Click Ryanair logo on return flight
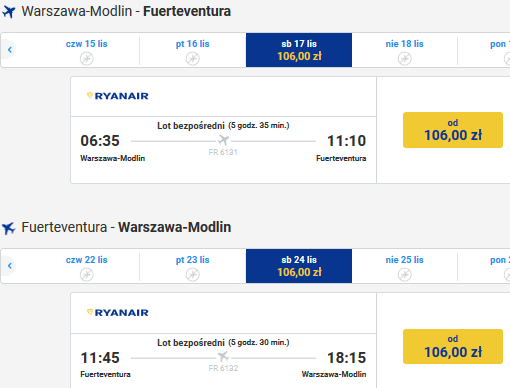The image size is (510, 388). pos(118,313)
